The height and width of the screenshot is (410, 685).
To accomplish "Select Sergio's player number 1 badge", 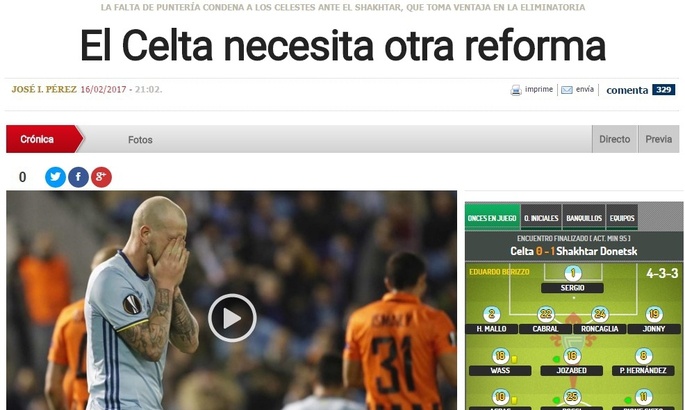I will 573,273.
